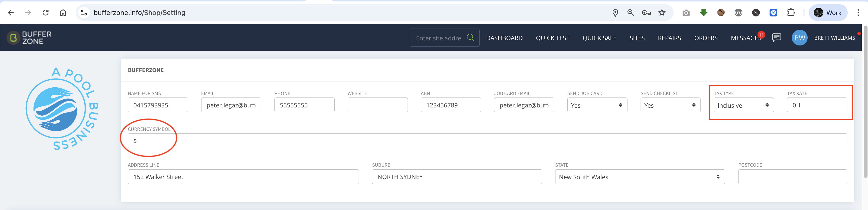Open saved passwords key icon
The image size is (868, 210).
tap(646, 13)
